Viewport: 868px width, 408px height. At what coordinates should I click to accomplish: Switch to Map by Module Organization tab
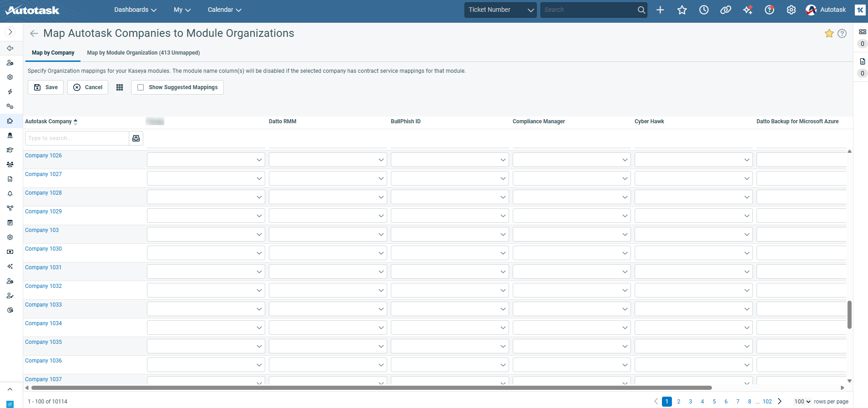click(x=143, y=53)
